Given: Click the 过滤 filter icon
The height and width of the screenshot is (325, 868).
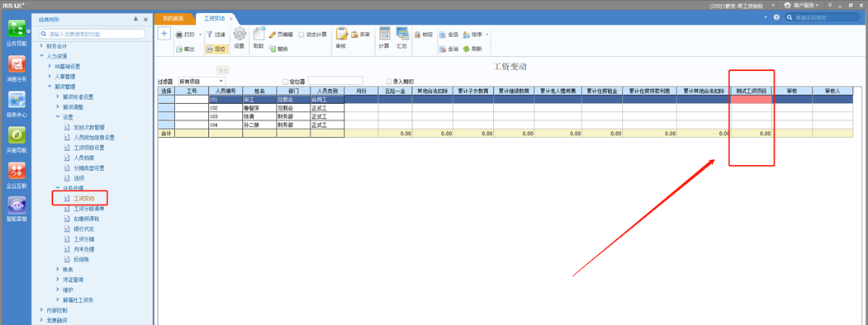Looking at the screenshot, I should click(209, 35).
